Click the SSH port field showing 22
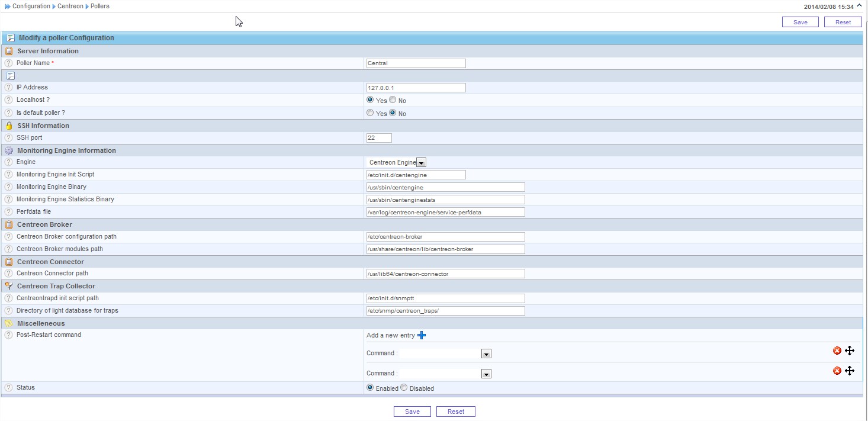 379,138
